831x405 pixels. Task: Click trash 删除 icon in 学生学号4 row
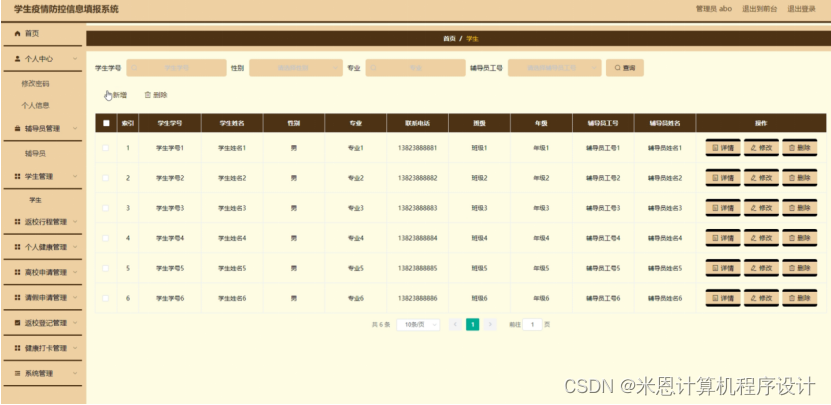[x=792, y=239]
